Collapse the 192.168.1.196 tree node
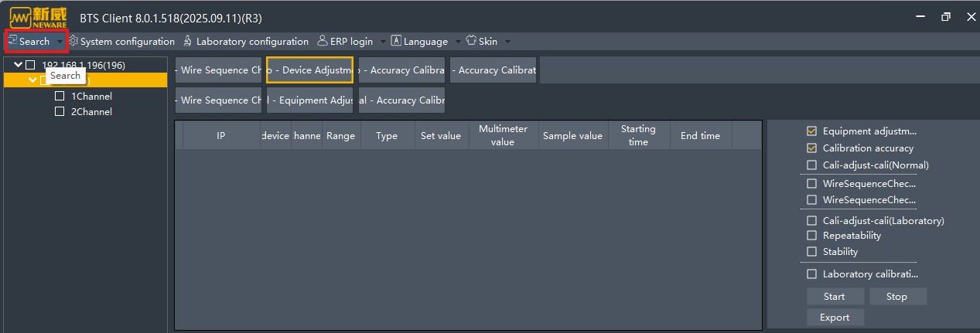The image size is (980, 333). click(19, 65)
